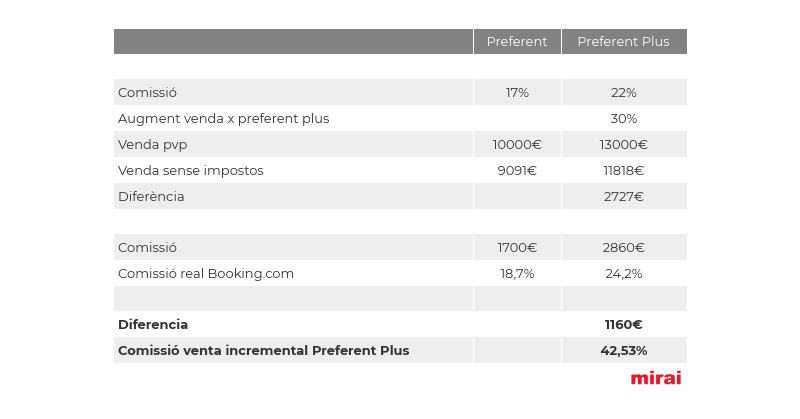This screenshot has height=419, width=800.
Task: Select the Preferent column header
Action: coord(517,41)
